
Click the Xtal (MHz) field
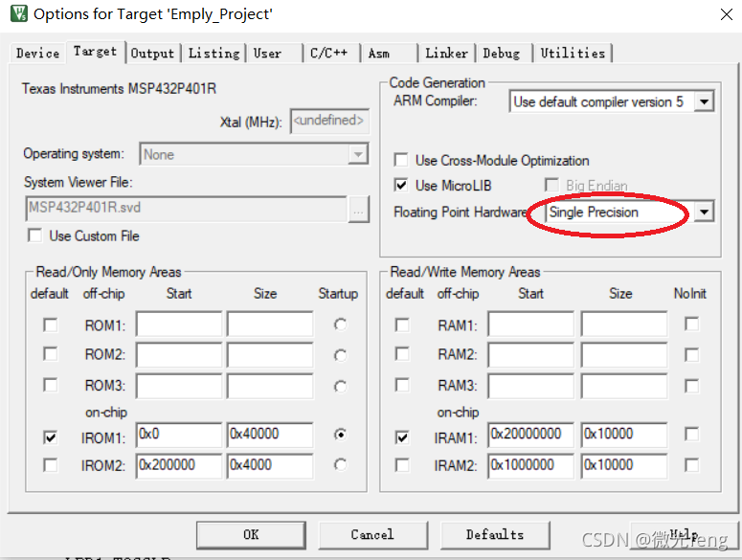tap(329, 121)
